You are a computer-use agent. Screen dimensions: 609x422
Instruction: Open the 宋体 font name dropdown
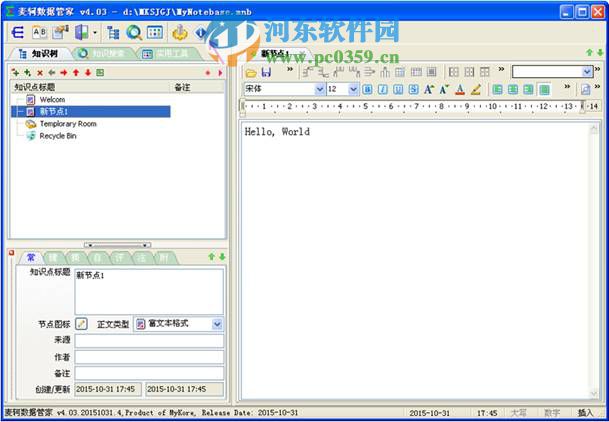pos(320,89)
